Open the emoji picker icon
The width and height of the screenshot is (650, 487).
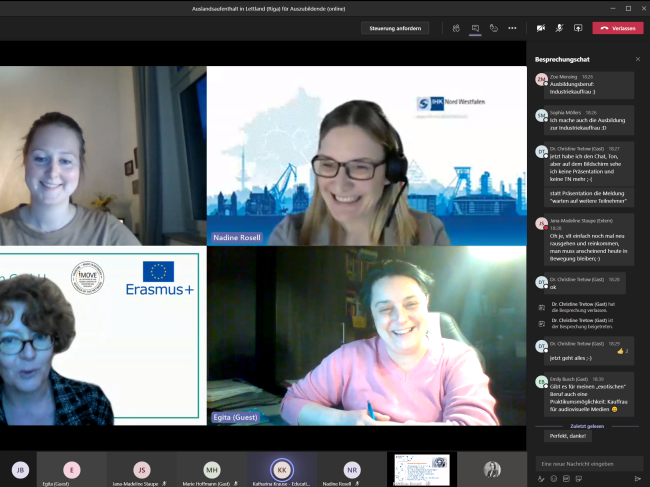554,479
